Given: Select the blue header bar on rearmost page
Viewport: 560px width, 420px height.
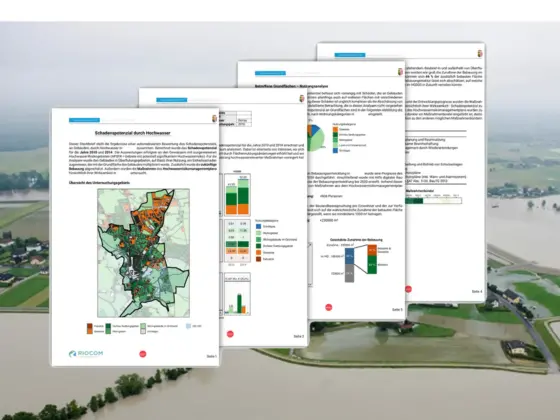Looking at the screenshot, I should click(x=350, y=55).
